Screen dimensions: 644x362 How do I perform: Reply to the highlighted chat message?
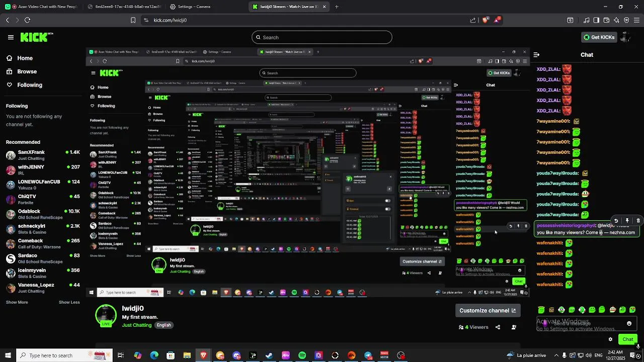(616, 220)
